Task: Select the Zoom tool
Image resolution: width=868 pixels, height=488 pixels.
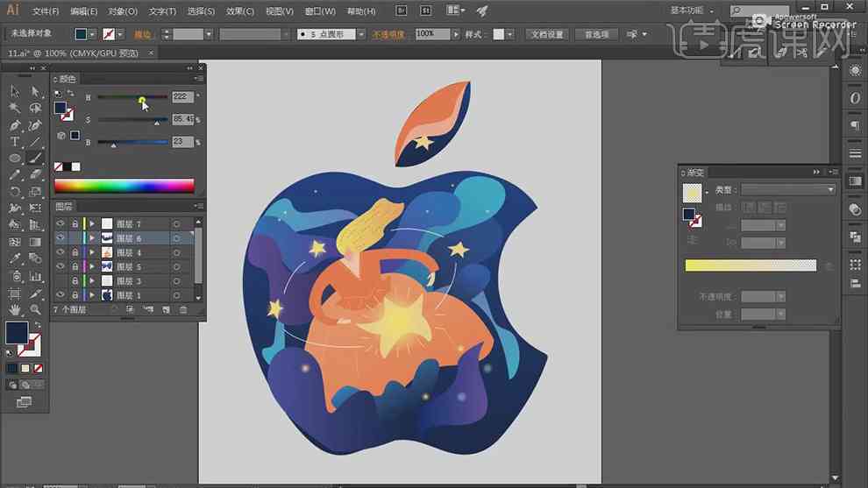Action: pos(35,309)
